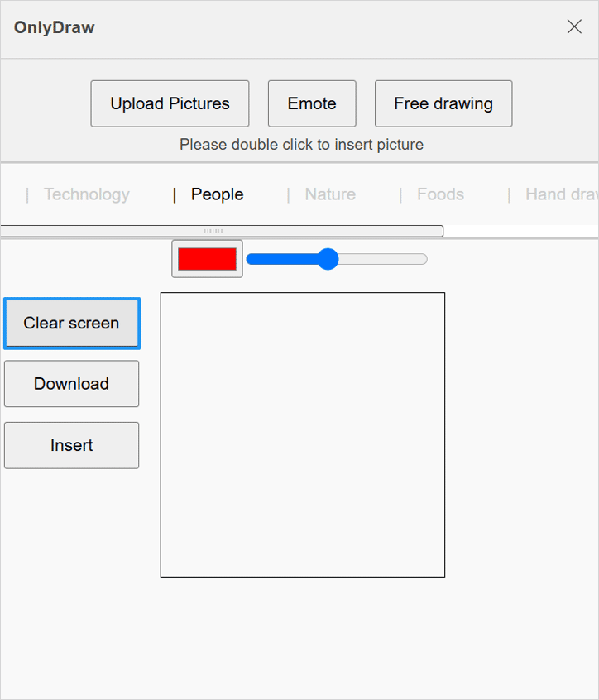
Task: Switch to Free drawing mode
Action: coord(443,103)
